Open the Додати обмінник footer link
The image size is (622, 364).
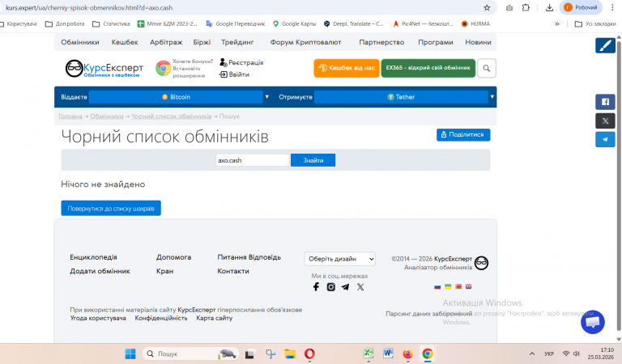100,271
